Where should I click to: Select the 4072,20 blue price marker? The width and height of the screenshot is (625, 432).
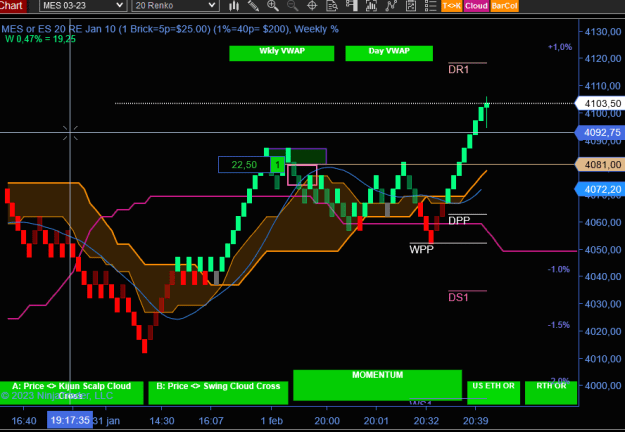[600, 189]
